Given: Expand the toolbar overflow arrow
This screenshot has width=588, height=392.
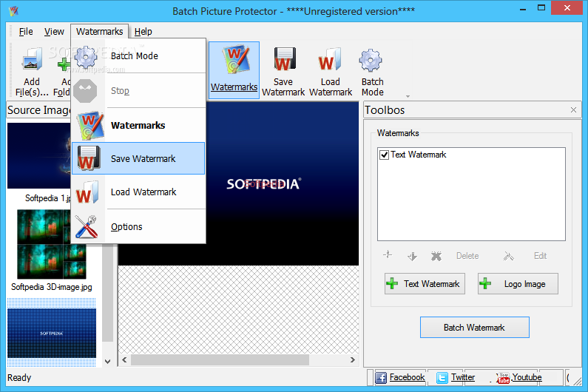Looking at the screenshot, I should click(408, 96).
